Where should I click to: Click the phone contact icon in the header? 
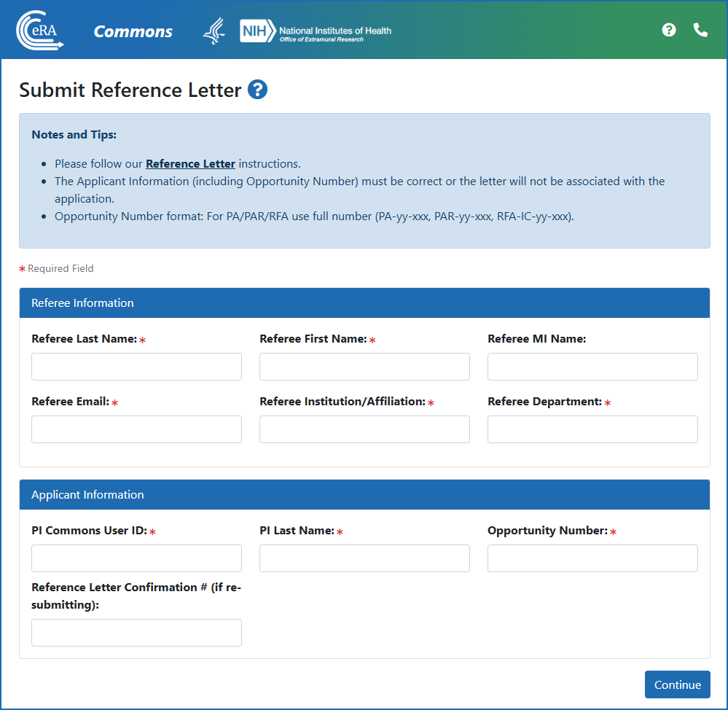pos(700,30)
